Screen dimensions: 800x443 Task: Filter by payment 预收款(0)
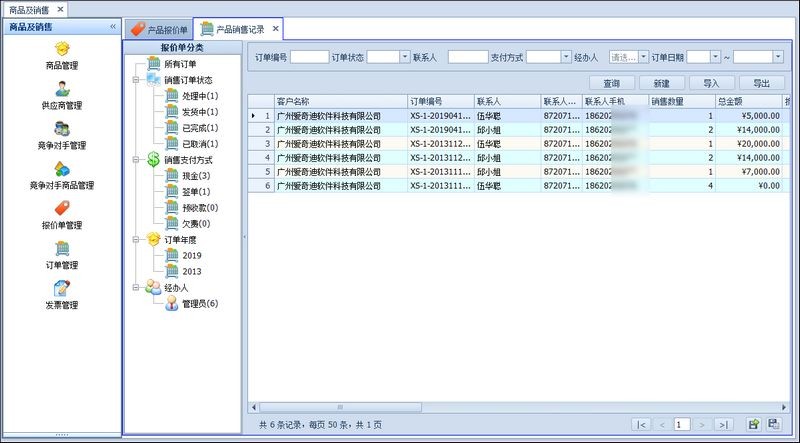click(x=200, y=208)
